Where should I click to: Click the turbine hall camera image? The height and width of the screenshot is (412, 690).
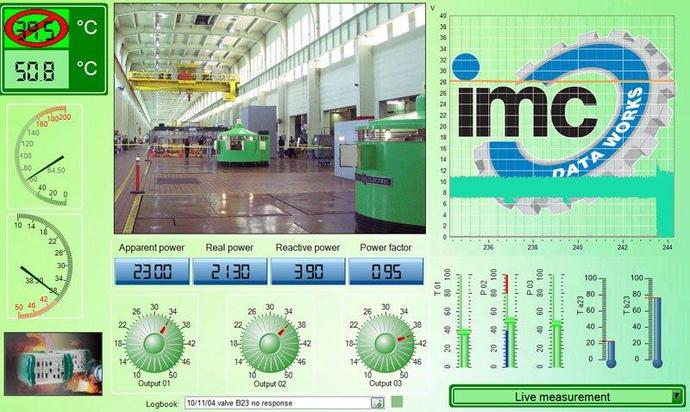[x=270, y=118]
